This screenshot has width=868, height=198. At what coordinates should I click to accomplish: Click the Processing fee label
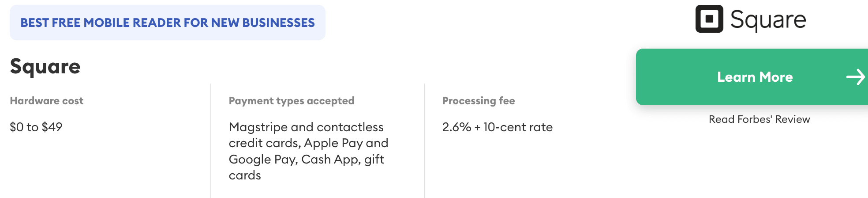pyautogui.click(x=479, y=101)
